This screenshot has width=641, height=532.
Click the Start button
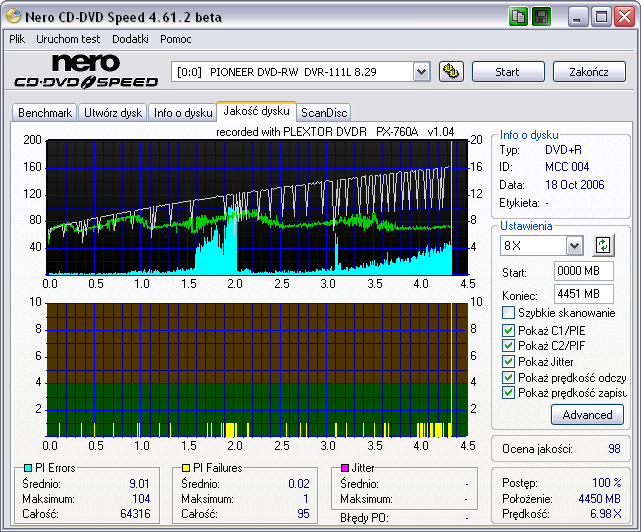tap(508, 72)
